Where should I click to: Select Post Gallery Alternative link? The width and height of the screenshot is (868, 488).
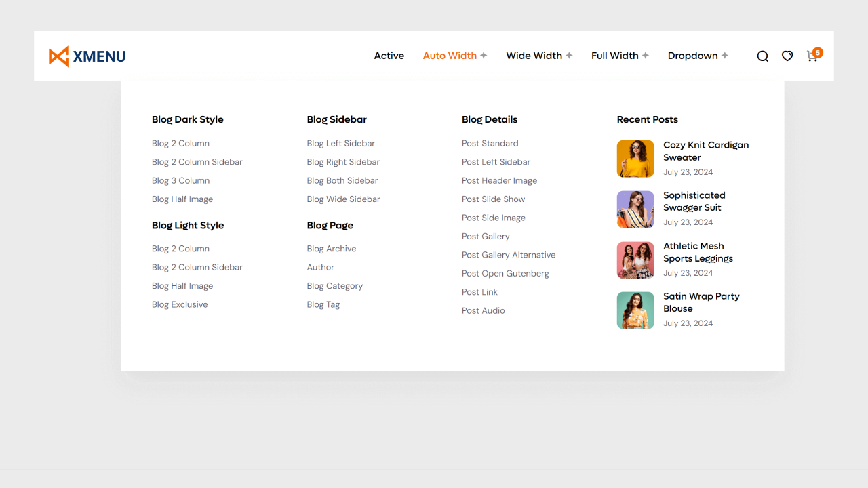click(508, 255)
